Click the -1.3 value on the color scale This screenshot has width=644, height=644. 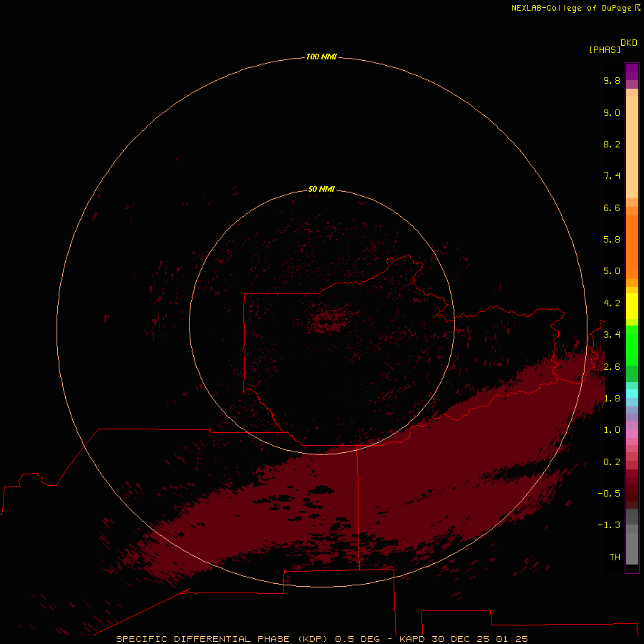coord(609,525)
